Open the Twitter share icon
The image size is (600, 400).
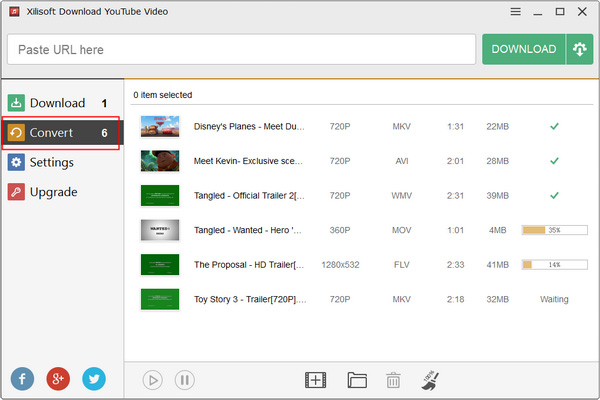click(x=94, y=379)
